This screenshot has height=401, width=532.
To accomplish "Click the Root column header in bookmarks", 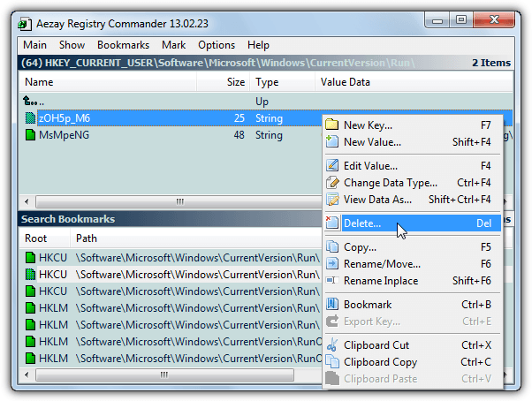I will point(45,238).
